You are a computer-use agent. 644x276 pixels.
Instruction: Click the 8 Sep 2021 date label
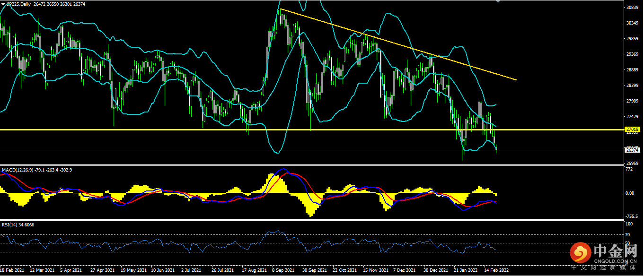(x=284, y=271)
